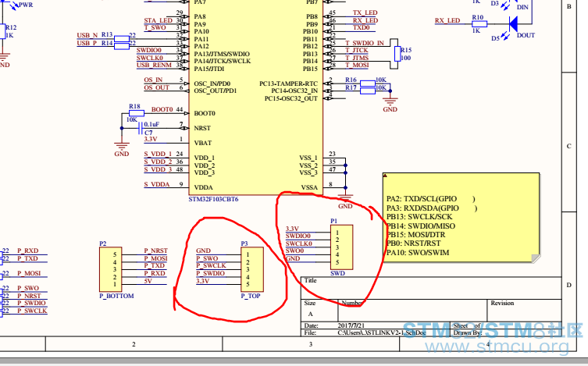Click the R18 resistor designator

(134, 106)
